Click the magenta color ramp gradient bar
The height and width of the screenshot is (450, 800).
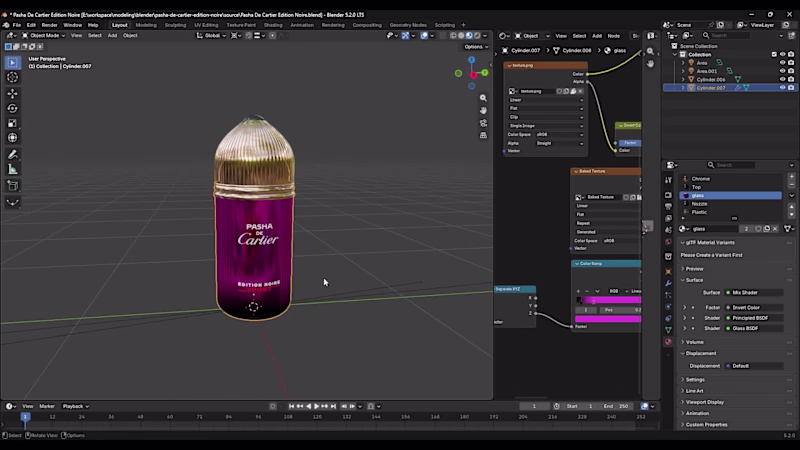point(608,301)
